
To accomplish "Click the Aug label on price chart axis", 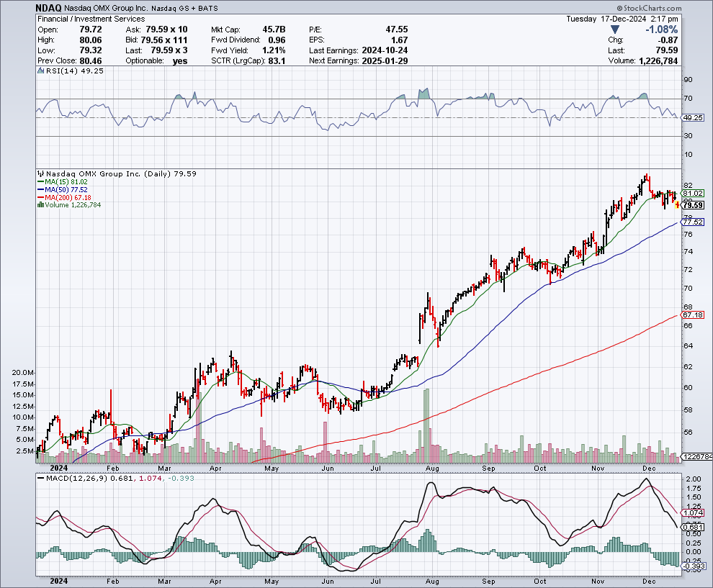I will click(432, 468).
